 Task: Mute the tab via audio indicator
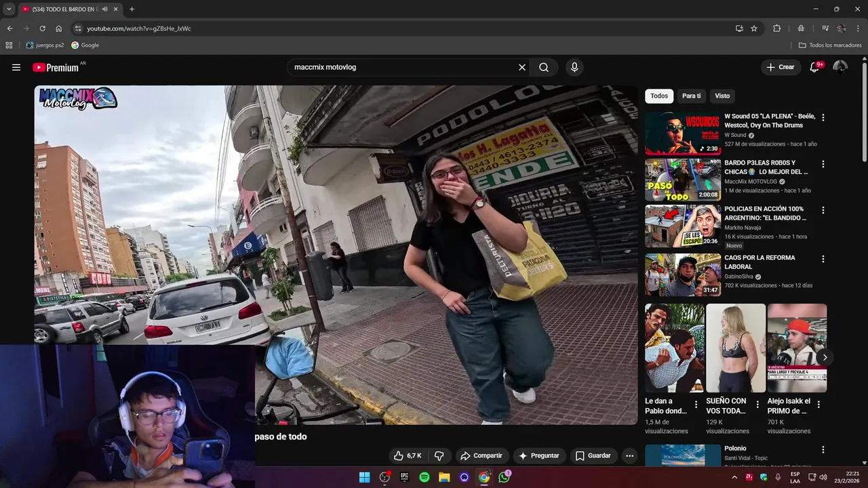click(x=104, y=9)
